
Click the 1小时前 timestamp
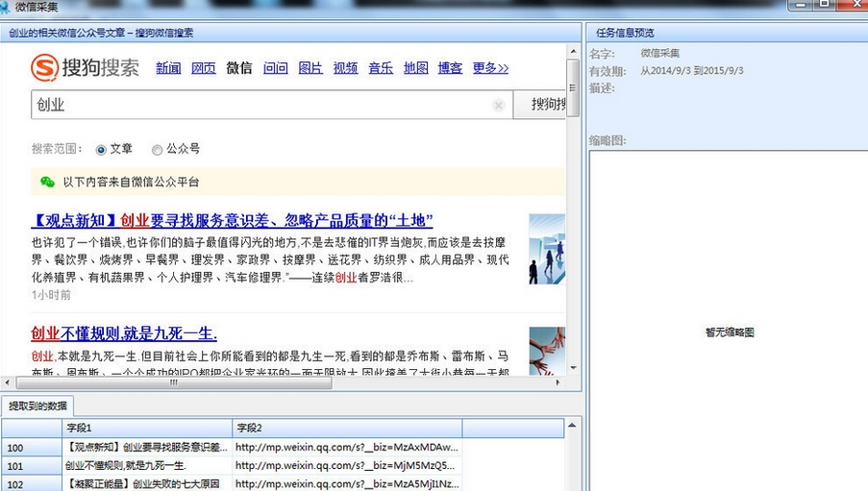click(51, 294)
